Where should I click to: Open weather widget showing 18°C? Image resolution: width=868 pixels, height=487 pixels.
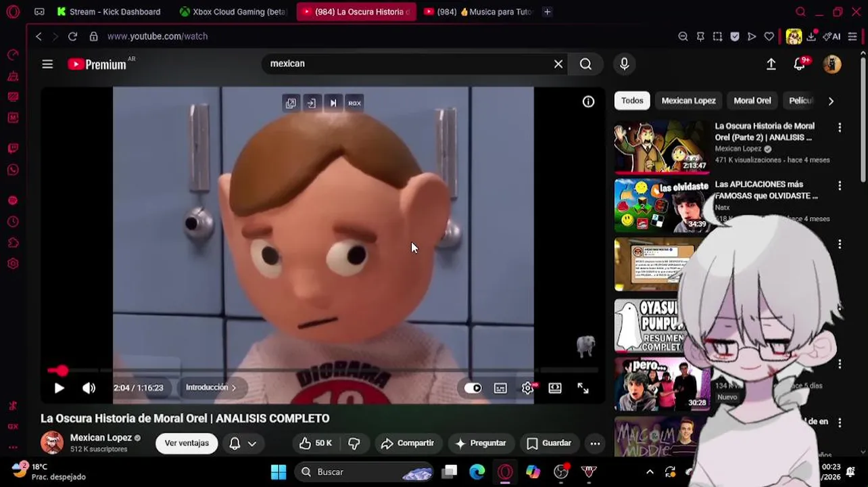click(x=49, y=471)
